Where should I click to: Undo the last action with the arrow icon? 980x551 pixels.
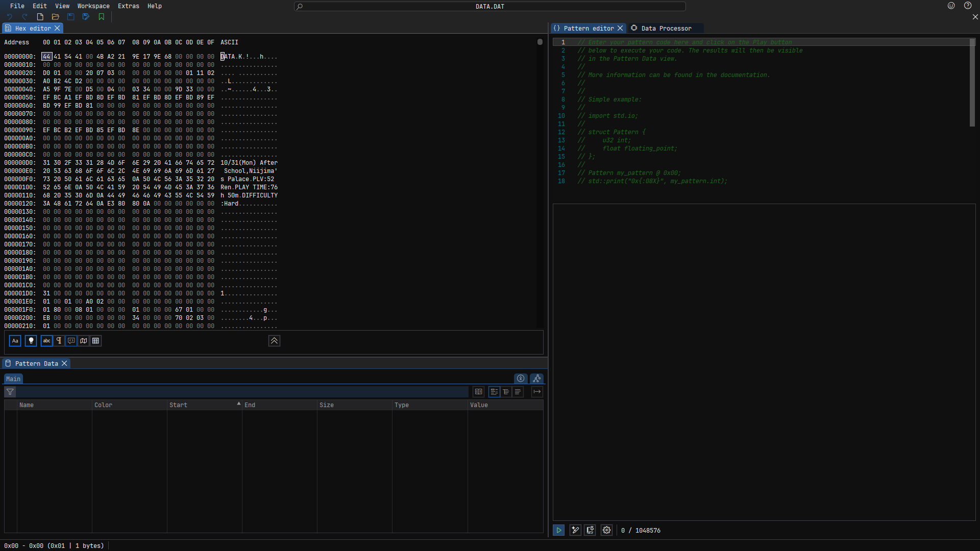point(9,17)
